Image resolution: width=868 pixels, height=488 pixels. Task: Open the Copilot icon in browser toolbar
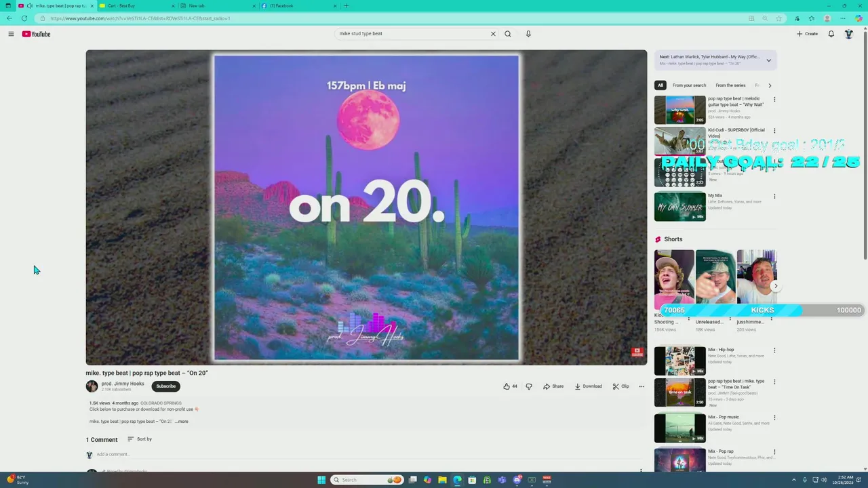point(859,18)
